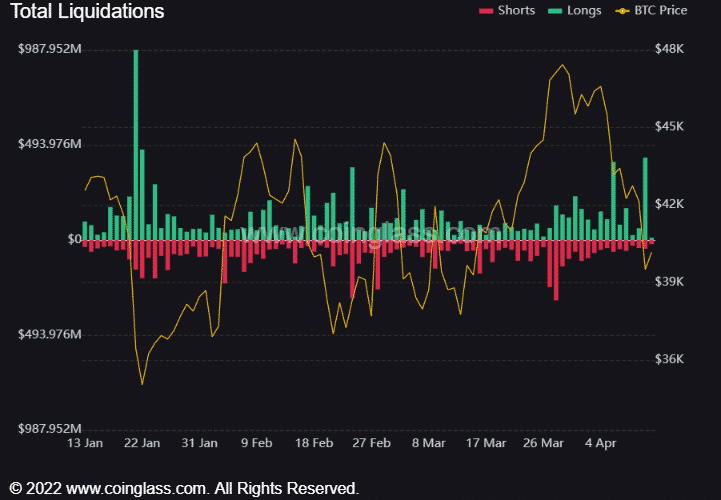Click the 22 Jan x-axis label
This screenshot has width=721, height=500.
coord(142,443)
